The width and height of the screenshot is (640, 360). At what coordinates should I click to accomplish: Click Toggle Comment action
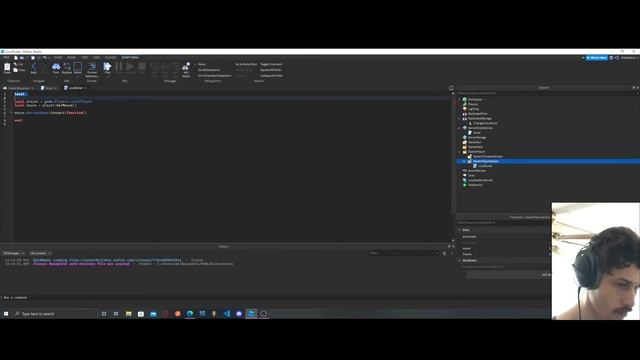click(x=271, y=64)
